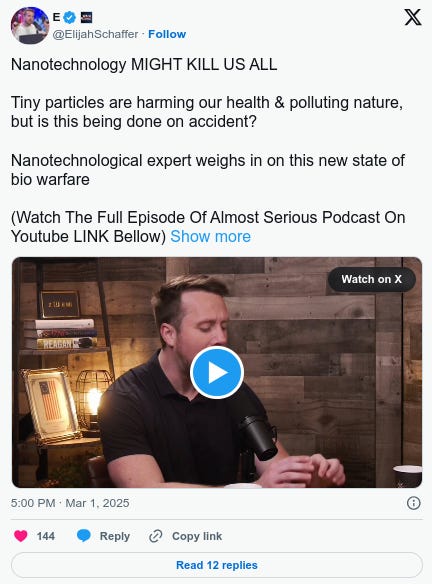Select the Copy link text
This screenshot has width=432, height=584.
point(197,536)
